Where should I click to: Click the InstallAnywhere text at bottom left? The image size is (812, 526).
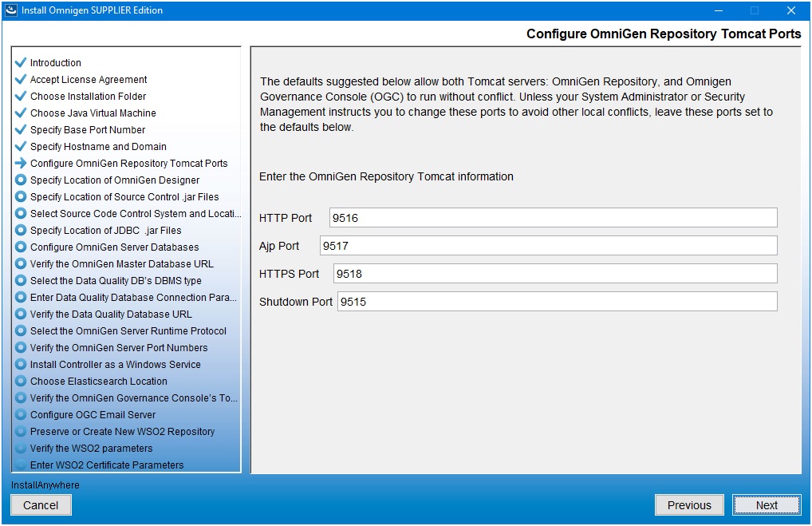tap(45, 485)
